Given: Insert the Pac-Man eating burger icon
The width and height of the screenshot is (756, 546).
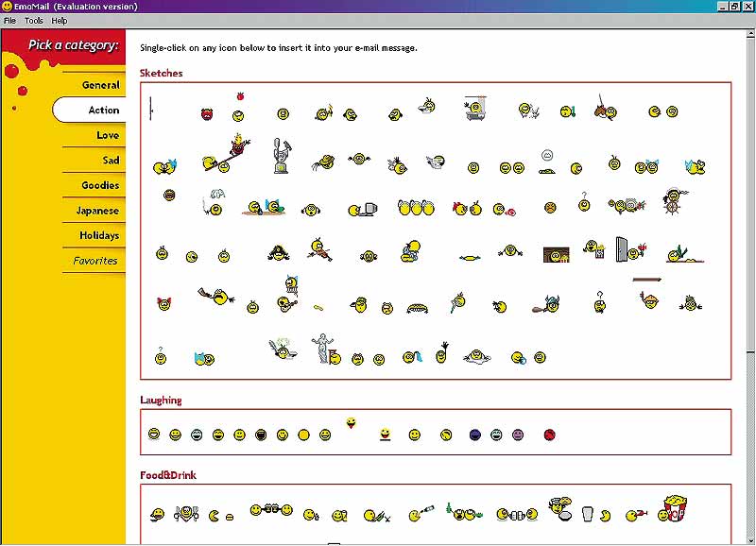Looking at the screenshot, I should tap(221, 516).
